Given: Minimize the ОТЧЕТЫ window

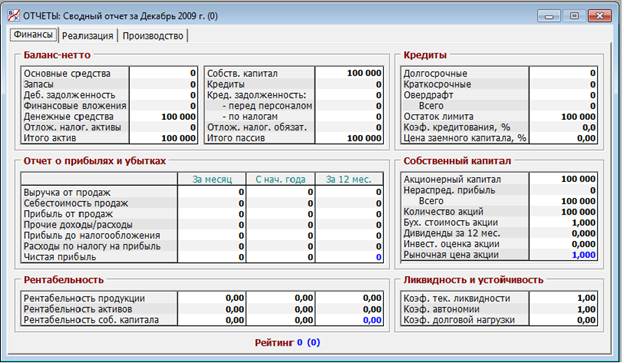Looking at the screenshot, I should pos(549,16).
